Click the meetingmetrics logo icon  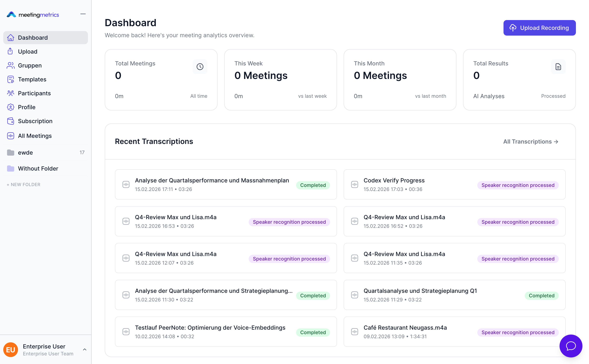(x=11, y=15)
